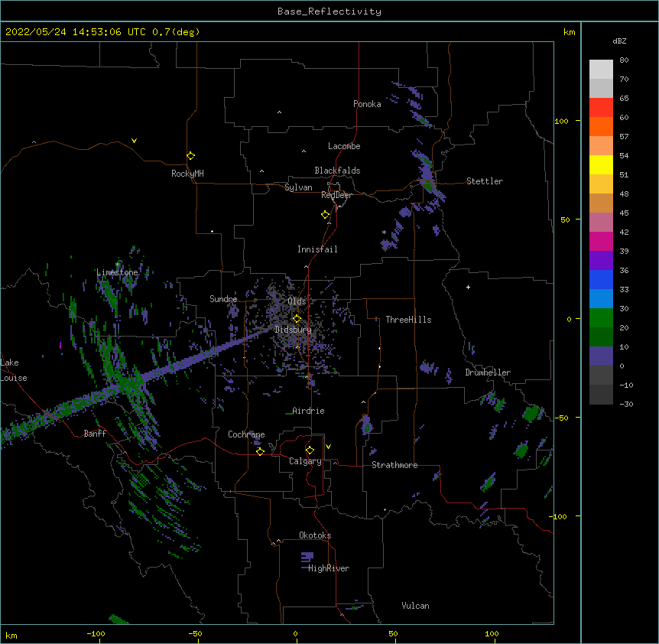Click the Stettler city label
The image size is (659, 644).
(485, 181)
